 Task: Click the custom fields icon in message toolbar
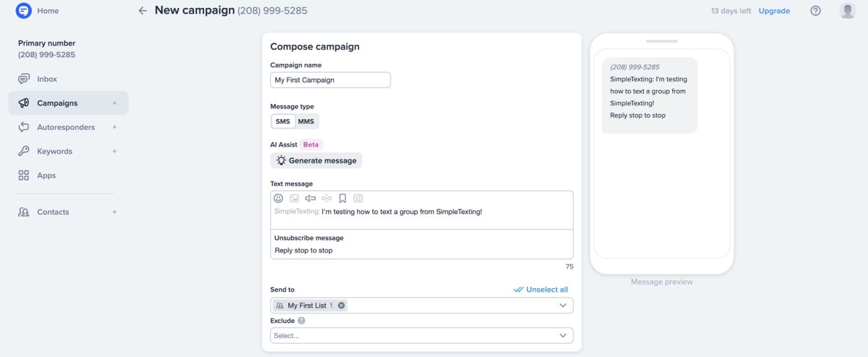310,198
